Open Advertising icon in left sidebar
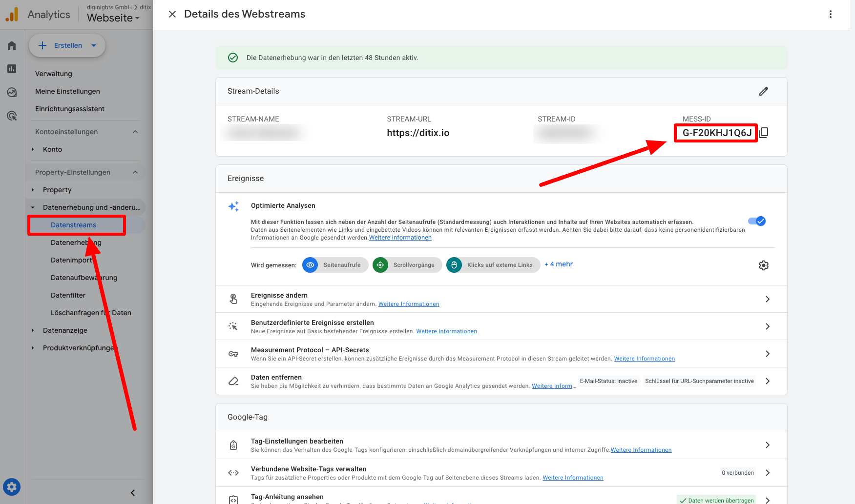855x504 pixels. click(12, 116)
